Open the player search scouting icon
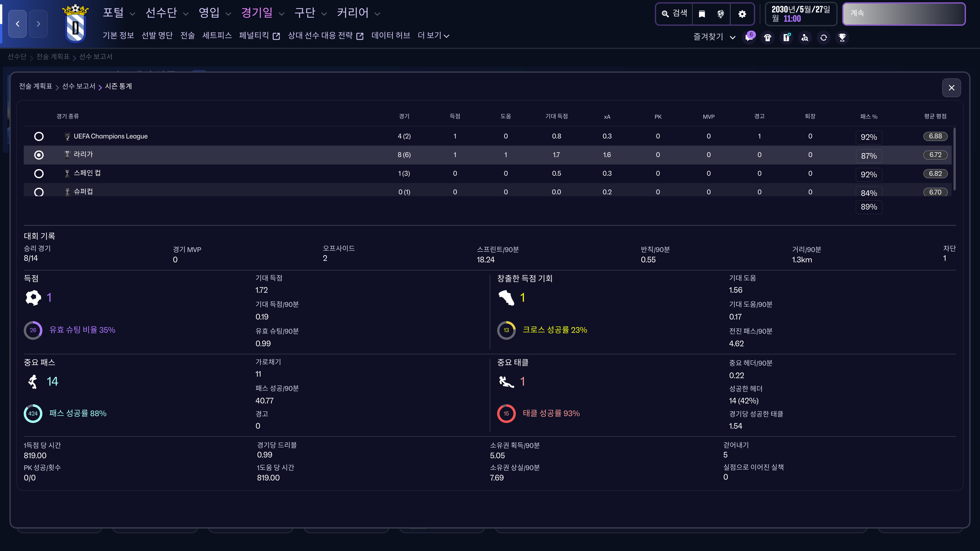 point(805,38)
